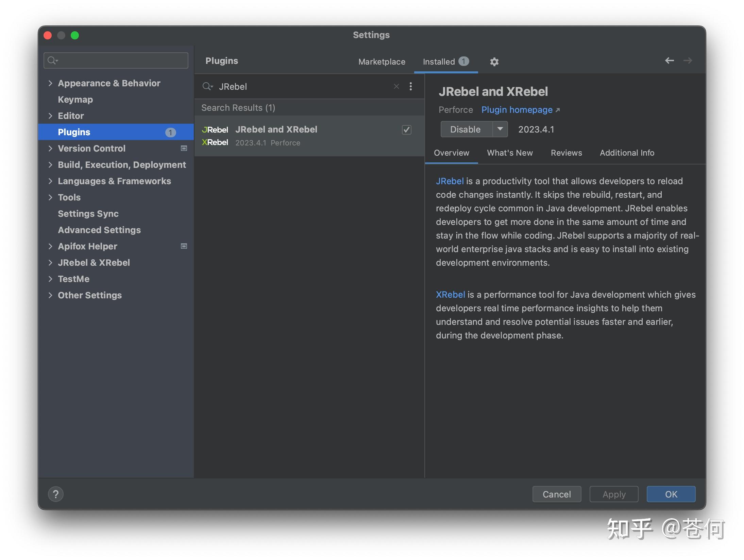Click the Version Control project-level icon
The height and width of the screenshot is (560, 744).
point(184,148)
